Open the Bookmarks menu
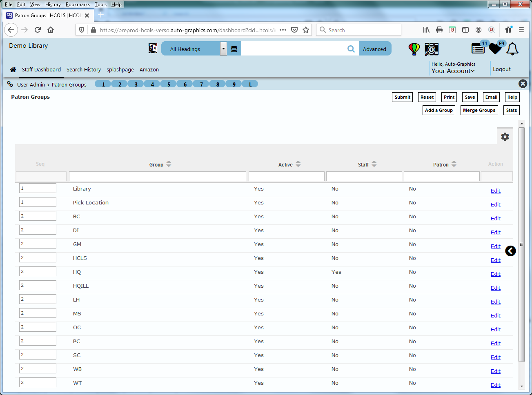The image size is (532, 395). pyautogui.click(x=78, y=4)
